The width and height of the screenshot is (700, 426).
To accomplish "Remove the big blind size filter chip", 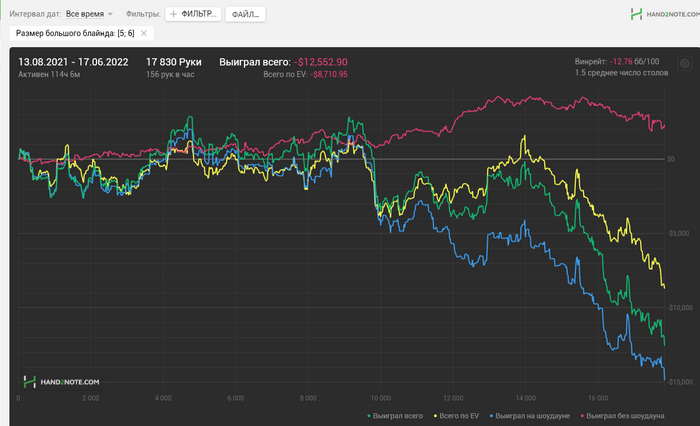I will pyautogui.click(x=144, y=33).
